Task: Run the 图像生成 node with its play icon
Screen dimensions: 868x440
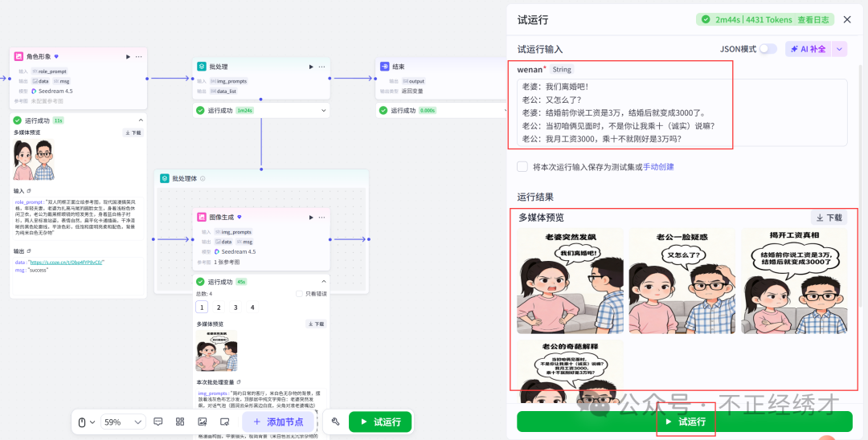Action: coord(311,218)
